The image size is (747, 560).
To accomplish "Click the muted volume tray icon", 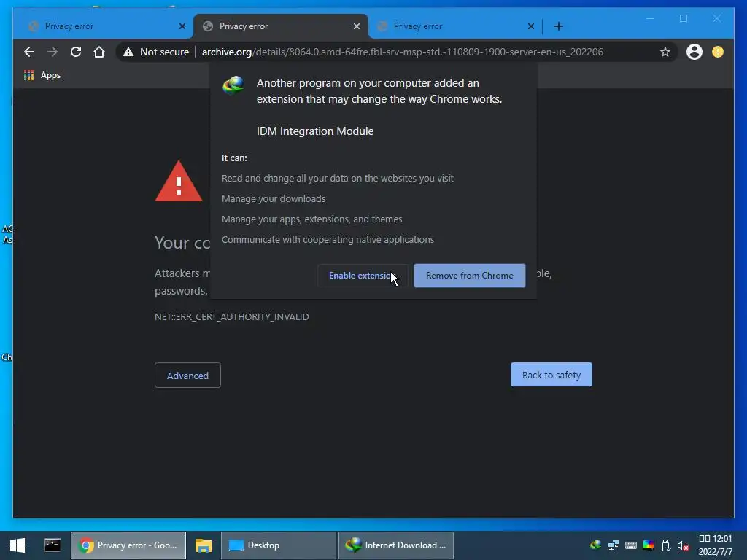I will (683, 545).
